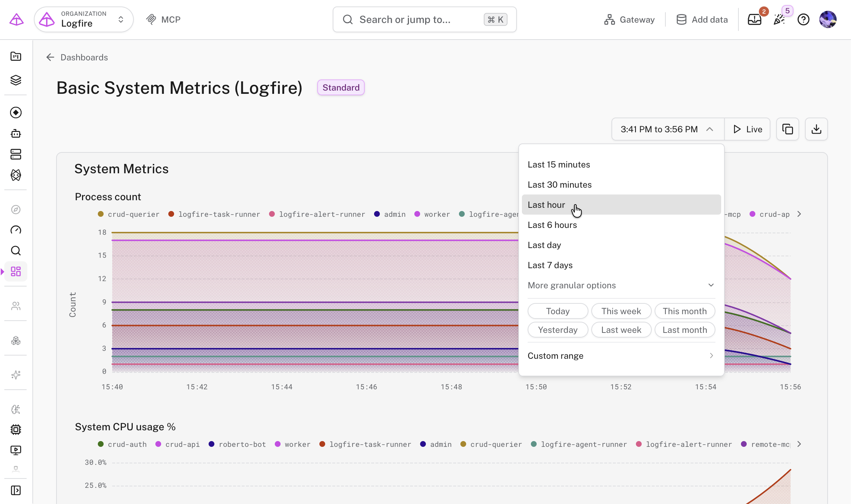851x504 pixels.
Task: Open the sparkle AI icon in sidebar
Action: coord(16,375)
